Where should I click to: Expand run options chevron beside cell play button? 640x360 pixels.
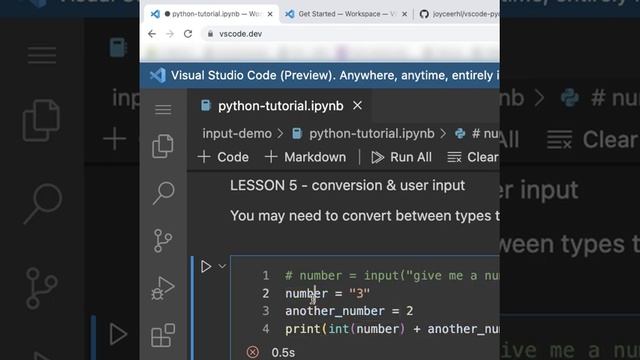222,266
